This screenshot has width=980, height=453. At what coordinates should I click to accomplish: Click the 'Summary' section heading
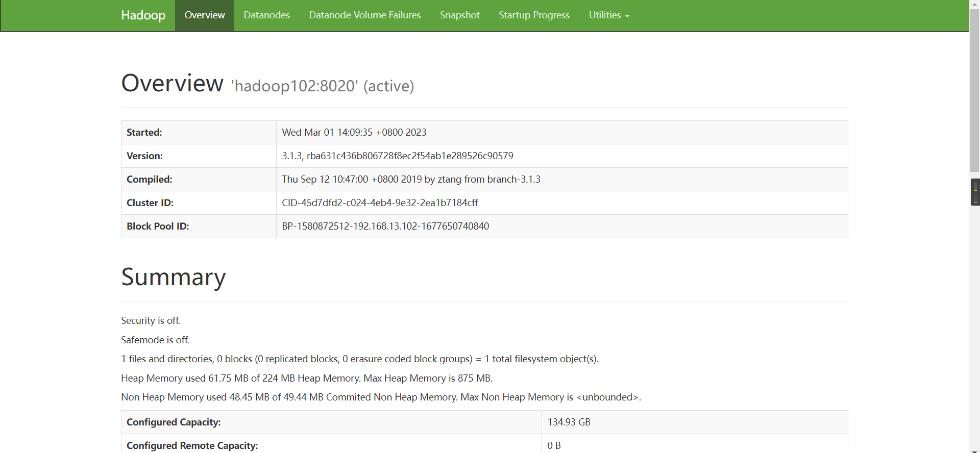coord(174,277)
